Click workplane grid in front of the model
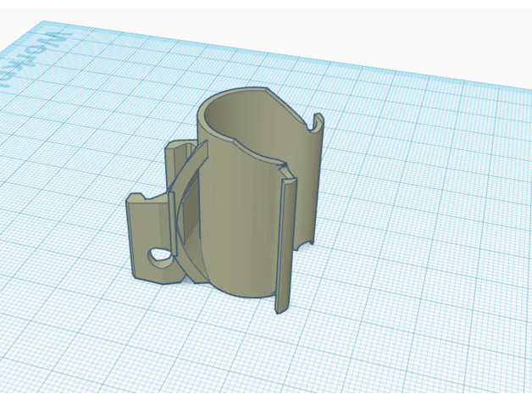 [x=254, y=356]
